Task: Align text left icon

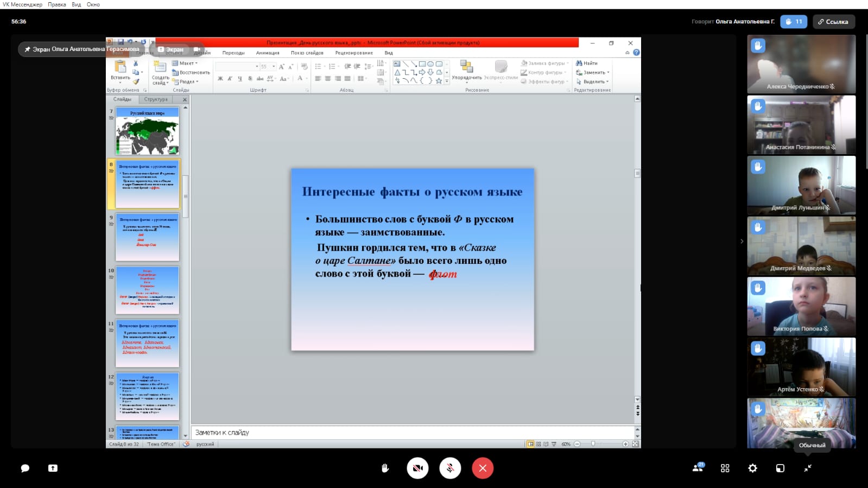Action: pos(318,79)
